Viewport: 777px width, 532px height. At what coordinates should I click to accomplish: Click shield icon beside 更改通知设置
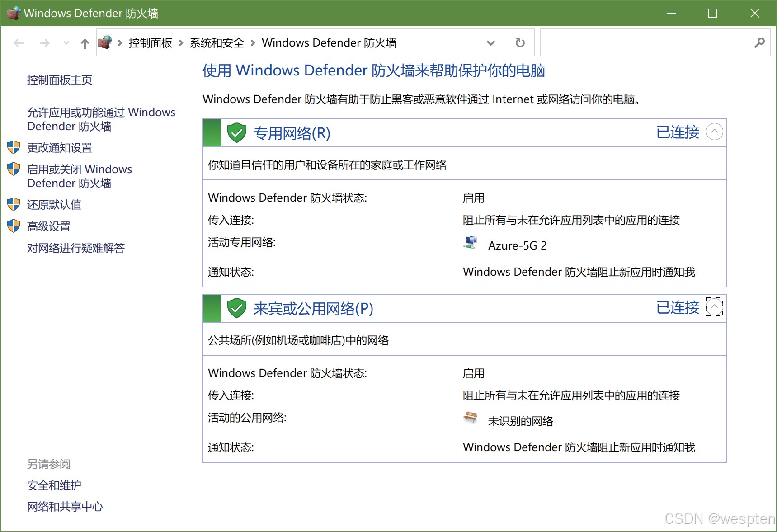coord(14,147)
